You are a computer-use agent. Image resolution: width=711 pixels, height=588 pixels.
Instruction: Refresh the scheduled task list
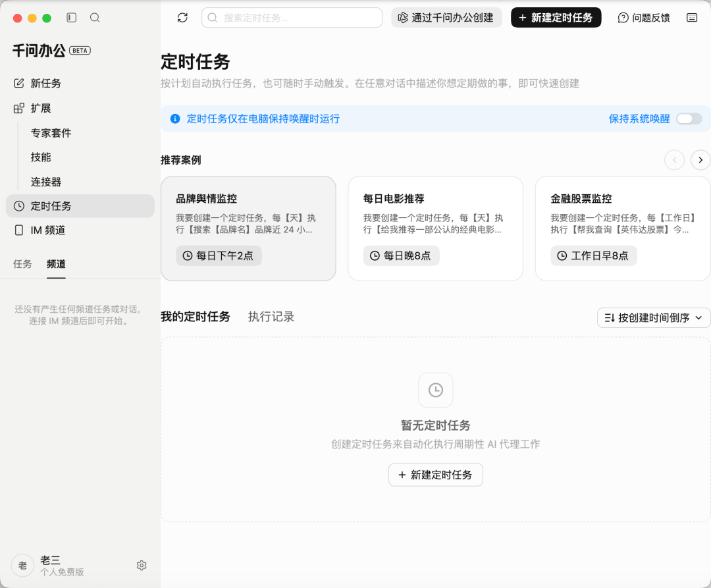point(182,18)
